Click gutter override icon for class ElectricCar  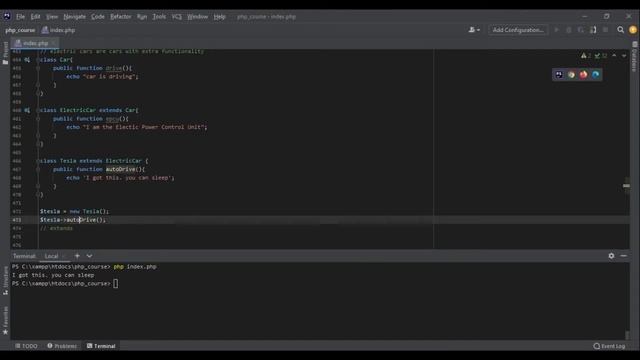pos(27,110)
